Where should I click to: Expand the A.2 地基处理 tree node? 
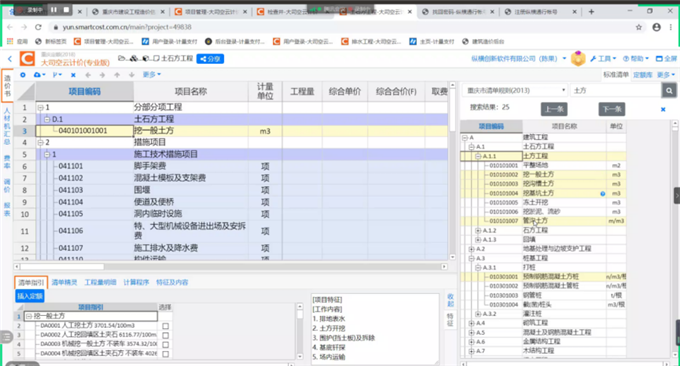coord(471,249)
